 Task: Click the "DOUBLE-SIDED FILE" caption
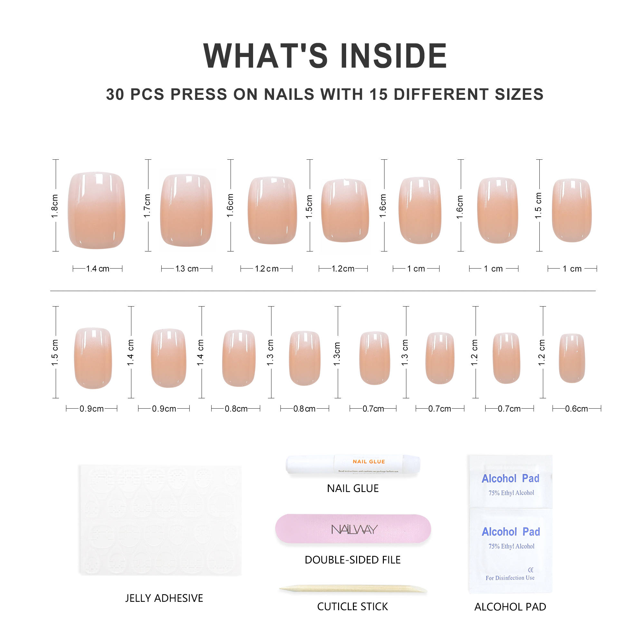pyautogui.click(x=352, y=560)
